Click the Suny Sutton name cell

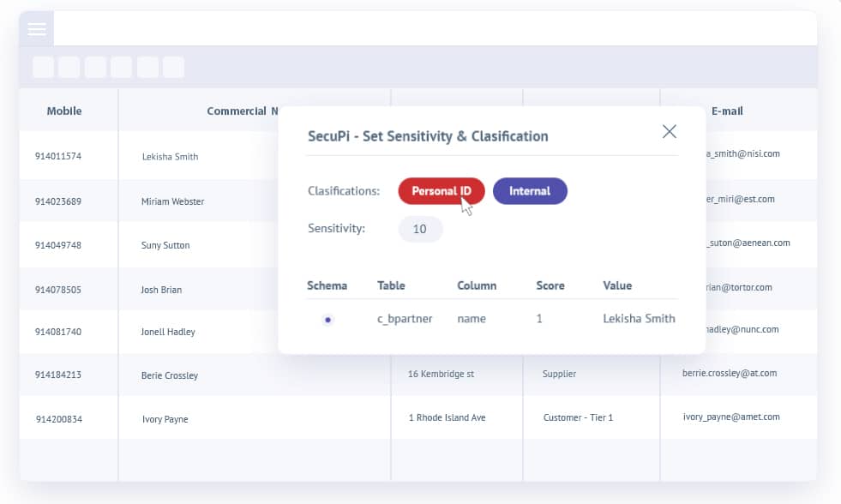tap(165, 245)
